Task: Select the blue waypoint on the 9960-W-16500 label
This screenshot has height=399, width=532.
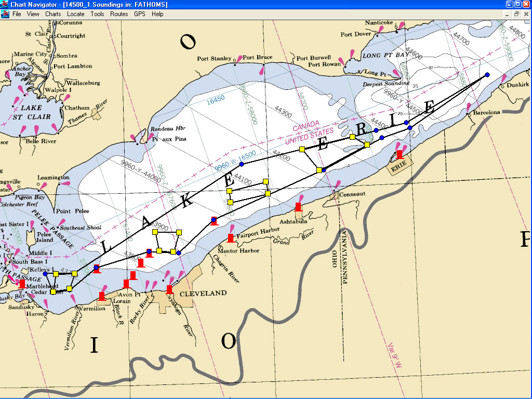Action: [x=242, y=164]
